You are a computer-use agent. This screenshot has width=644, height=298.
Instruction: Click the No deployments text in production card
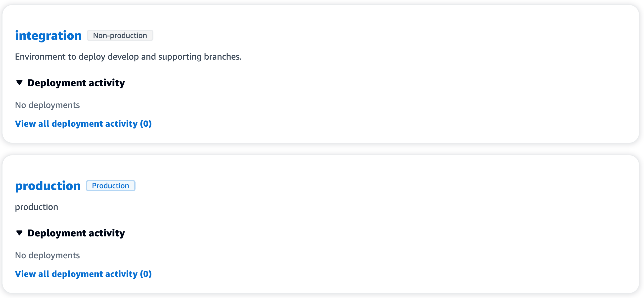[x=47, y=255]
